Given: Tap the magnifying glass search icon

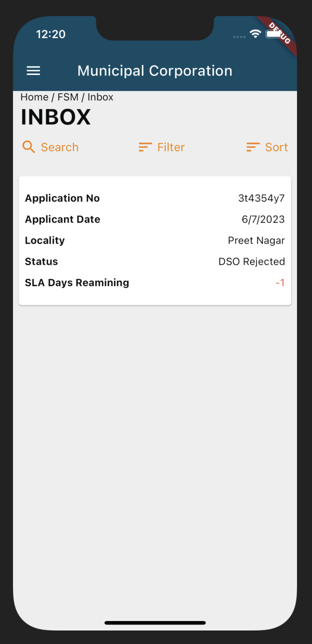Looking at the screenshot, I should [x=29, y=147].
